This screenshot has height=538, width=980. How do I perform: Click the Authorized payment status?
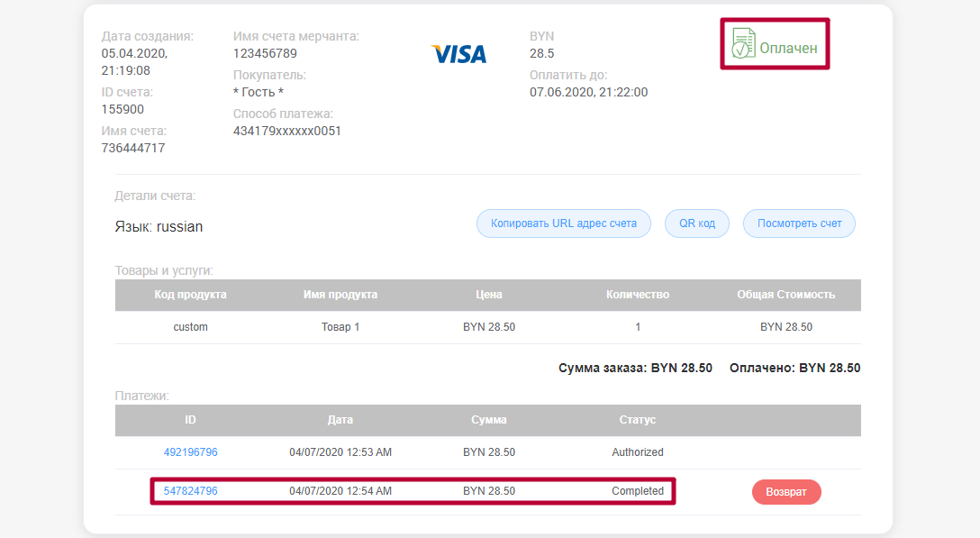(x=638, y=451)
